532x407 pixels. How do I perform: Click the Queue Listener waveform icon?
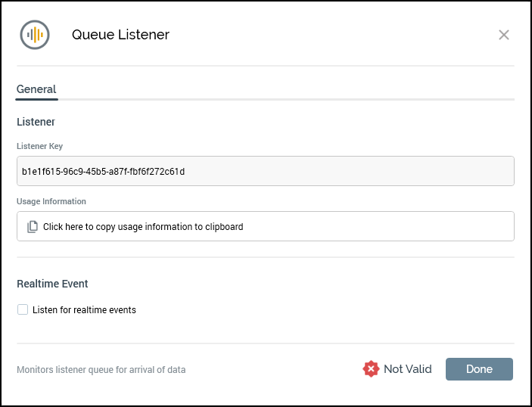click(x=35, y=35)
